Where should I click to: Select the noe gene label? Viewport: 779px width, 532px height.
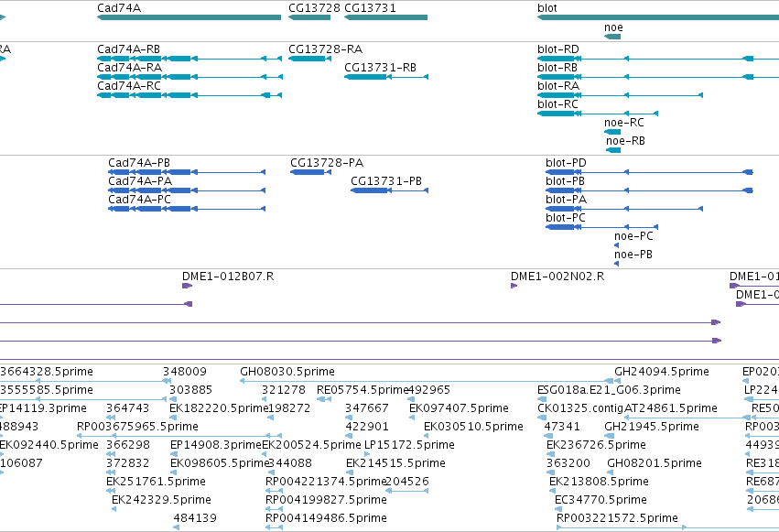[x=613, y=27]
